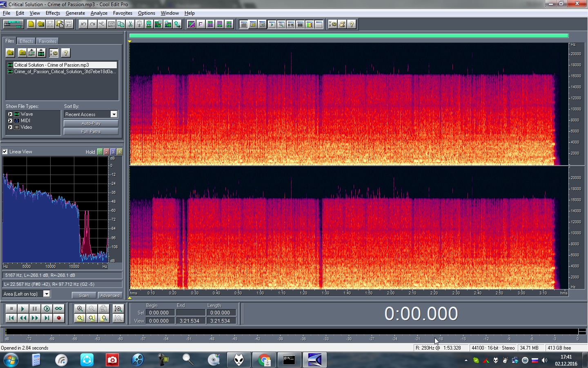
Task: Click the Scan button
Action: (84, 295)
